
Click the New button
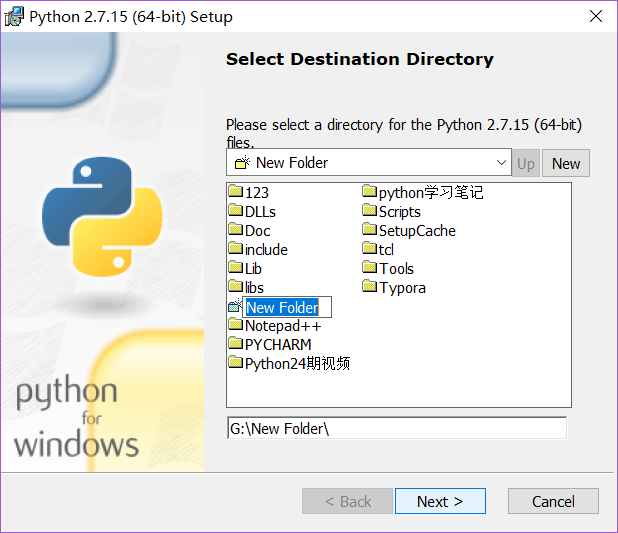[566, 163]
